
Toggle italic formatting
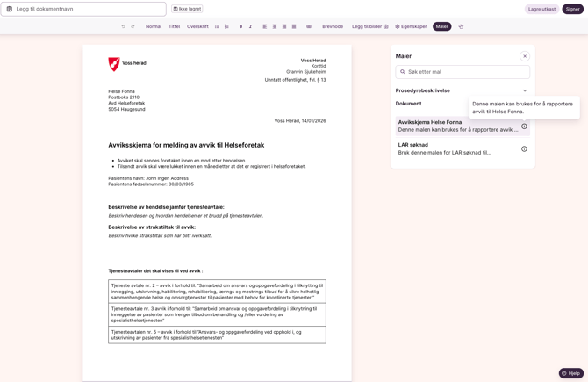(x=250, y=26)
